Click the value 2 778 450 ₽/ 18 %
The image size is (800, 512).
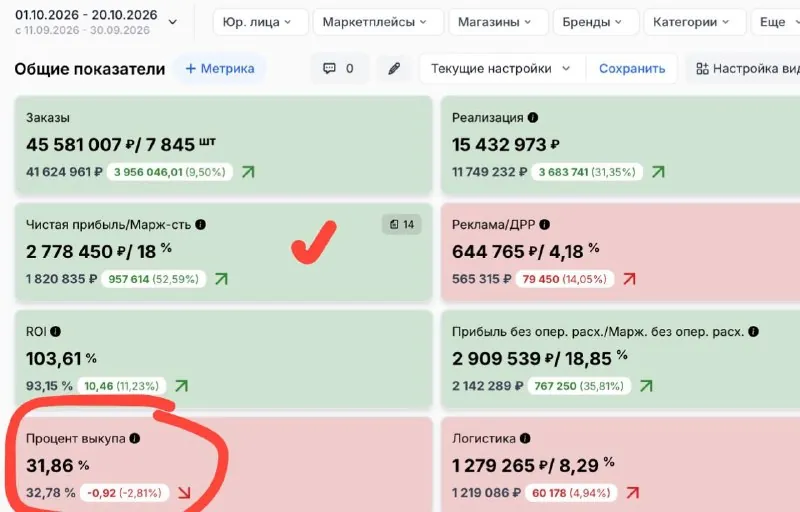[x=98, y=251]
